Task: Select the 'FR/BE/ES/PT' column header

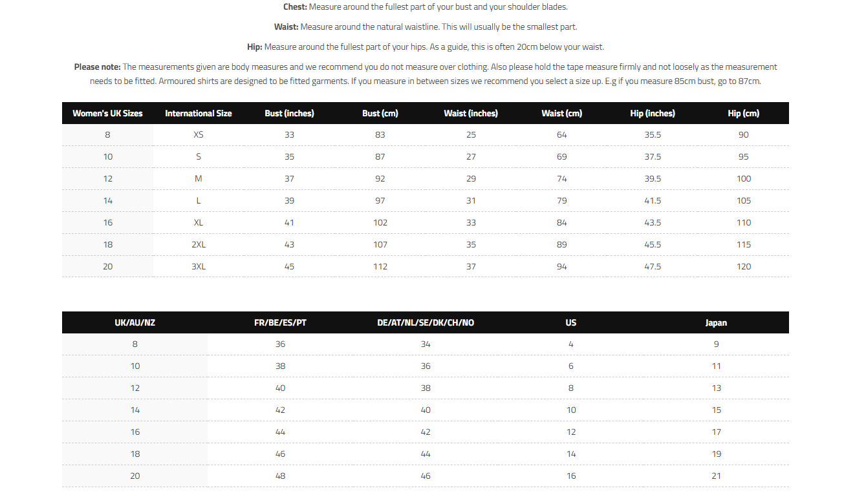Action: coord(280,322)
